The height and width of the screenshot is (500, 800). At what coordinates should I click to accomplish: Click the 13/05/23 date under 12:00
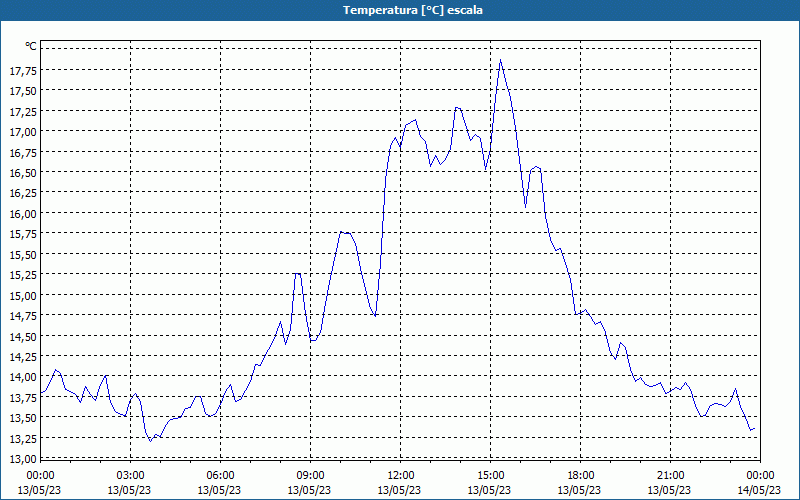399,490
